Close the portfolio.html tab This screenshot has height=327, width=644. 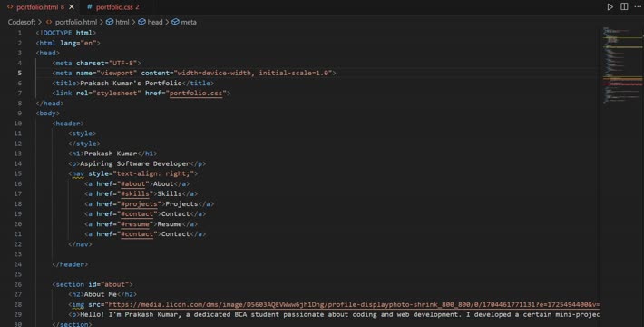point(72,7)
